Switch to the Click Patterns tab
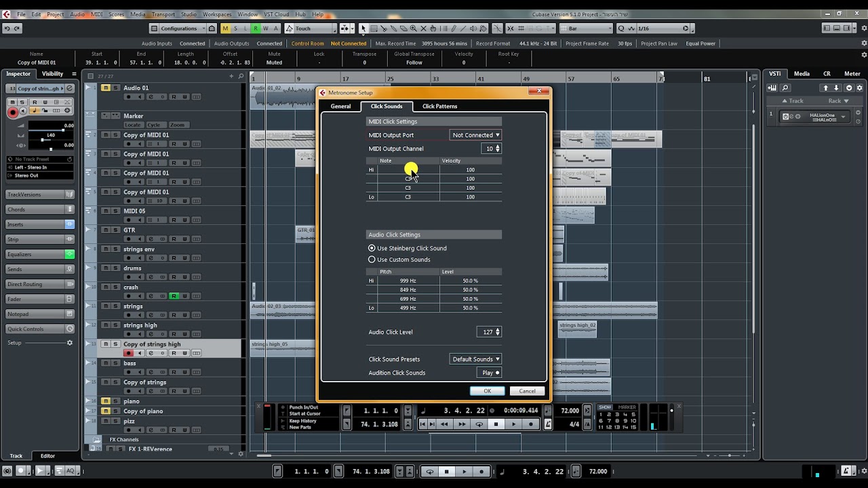868x488 pixels. click(x=439, y=106)
